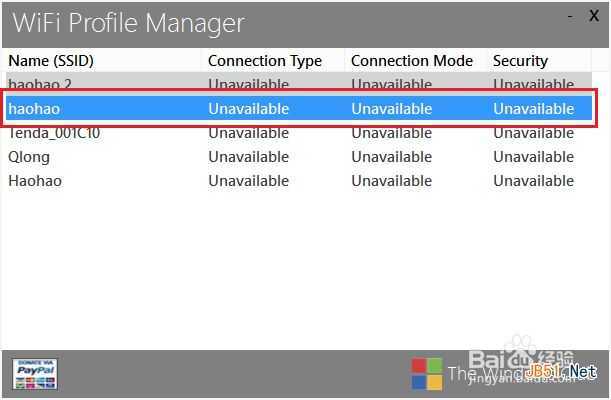Click Connection Type value for Tenda_001C10

click(x=248, y=133)
